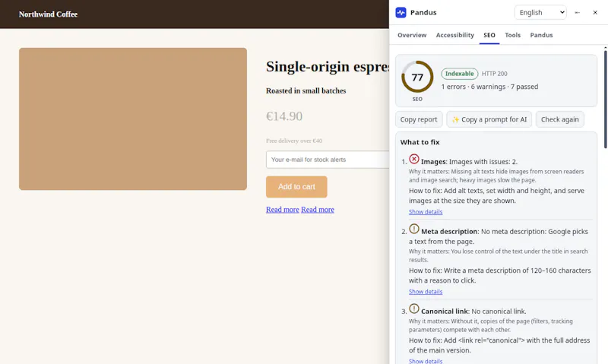Click the Add to cart button
608x364 pixels.
(x=296, y=187)
